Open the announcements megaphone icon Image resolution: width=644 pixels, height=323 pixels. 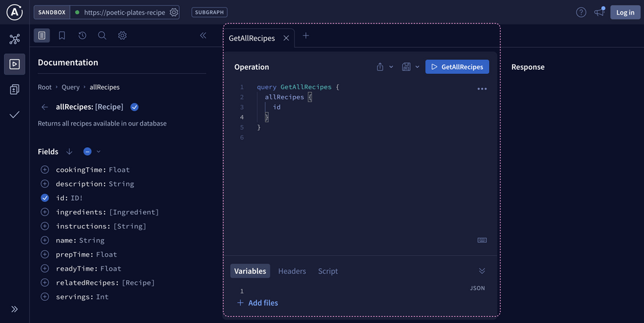click(x=600, y=12)
